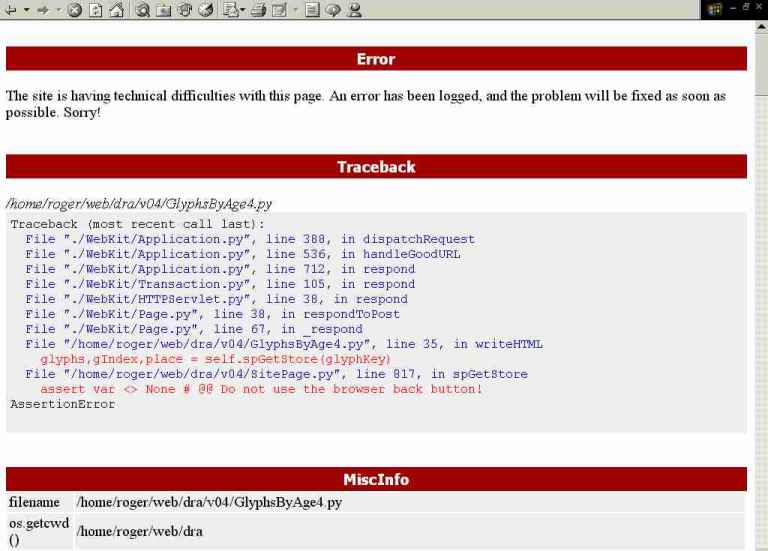Open the Favorites folder icon

[x=162, y=9]
